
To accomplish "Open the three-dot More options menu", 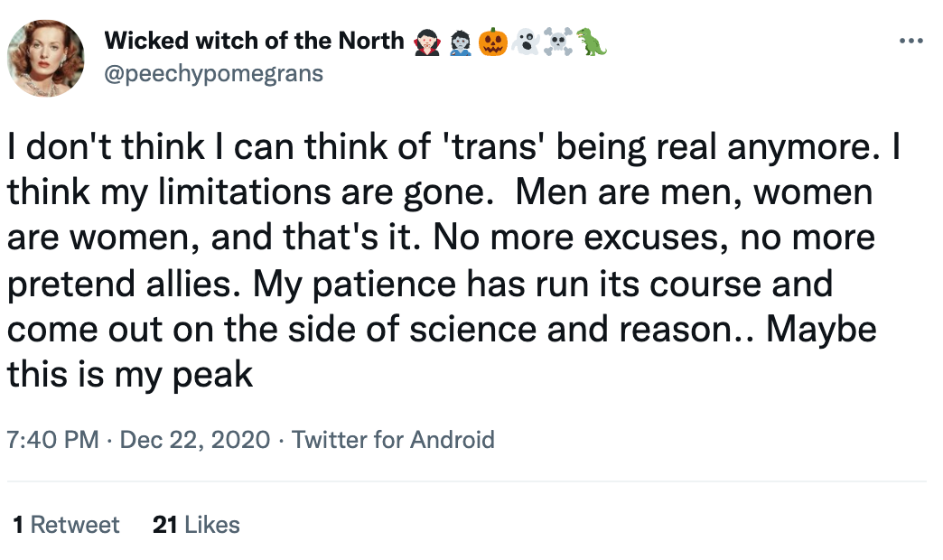I will [911, 42].
